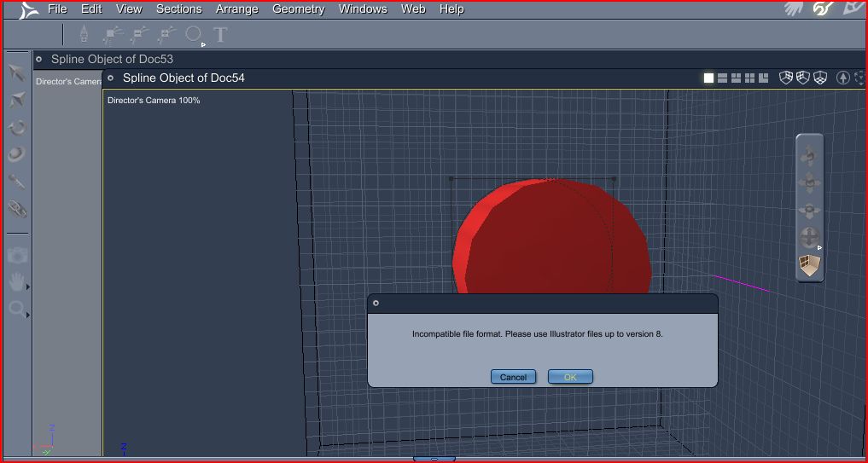Viewport: 868px width, 463px height.
Task: Select the Zoom magnifier tool in the left sidebar
Action: click(16, 310)
